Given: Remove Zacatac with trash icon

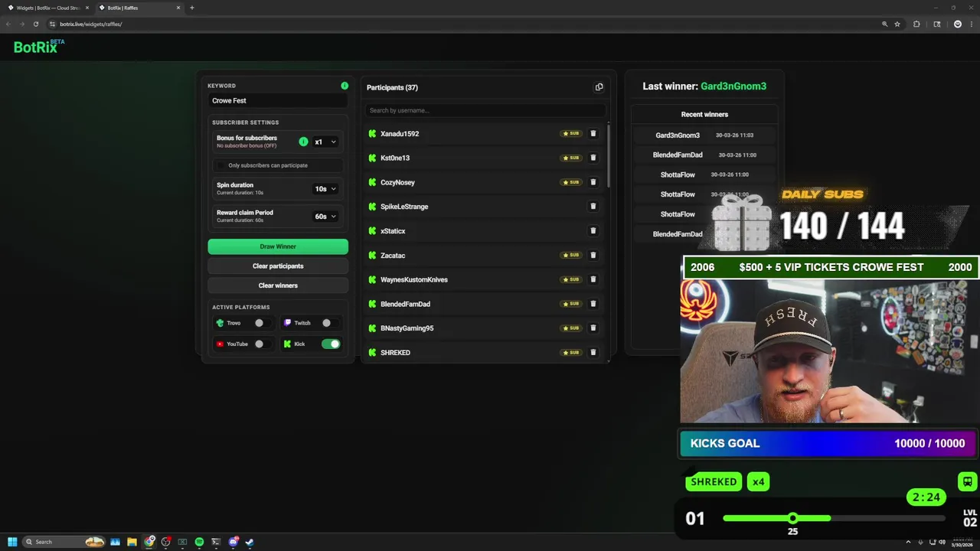Looking at the screenshot, I should click(x=593, y=255).
